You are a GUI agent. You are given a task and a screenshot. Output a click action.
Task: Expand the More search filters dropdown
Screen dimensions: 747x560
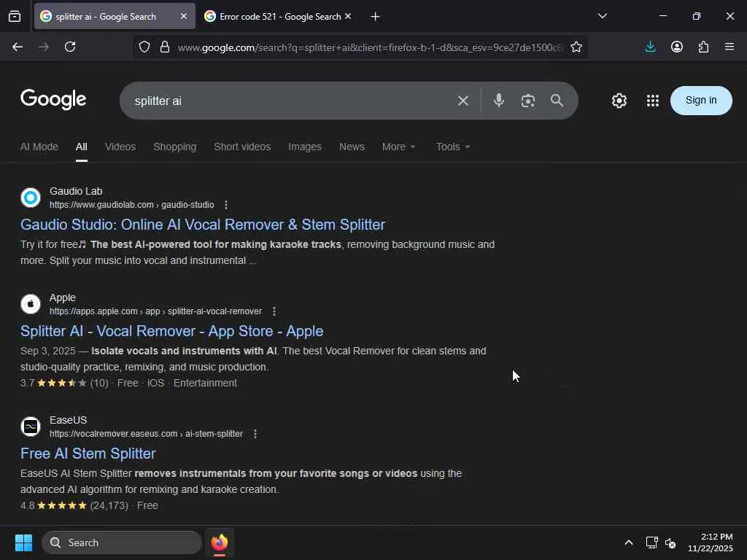(398, 147)
